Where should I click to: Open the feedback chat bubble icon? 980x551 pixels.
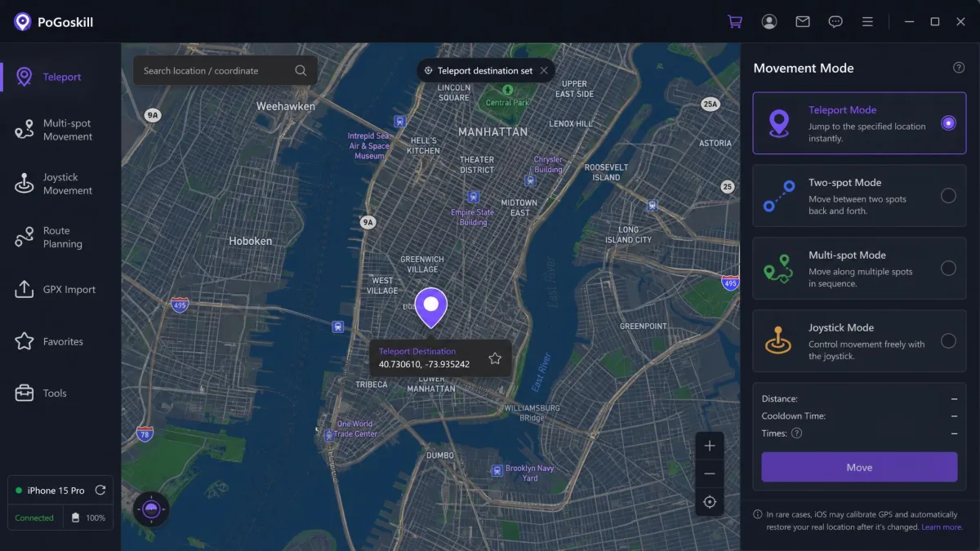[x=835, y=22]
